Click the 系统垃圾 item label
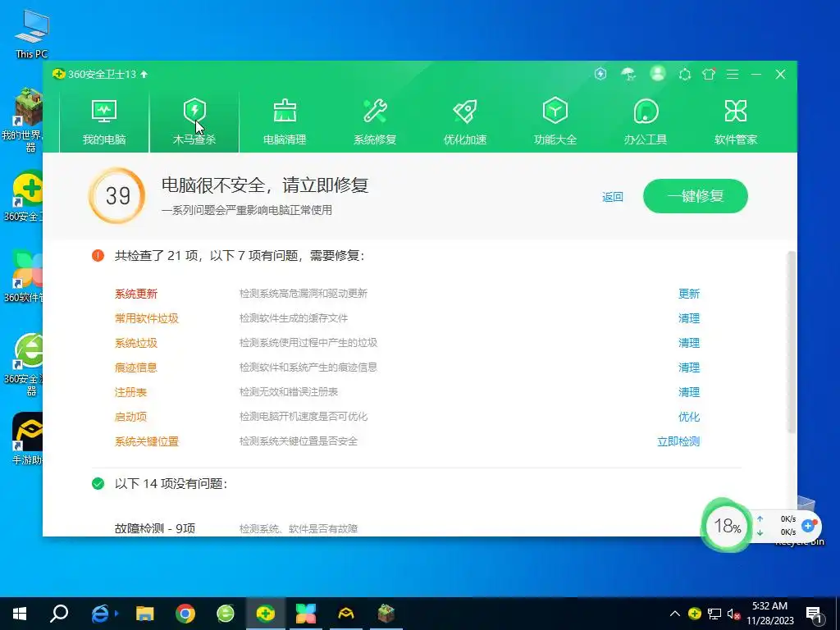Screen dimensions: 840x630 136,343
